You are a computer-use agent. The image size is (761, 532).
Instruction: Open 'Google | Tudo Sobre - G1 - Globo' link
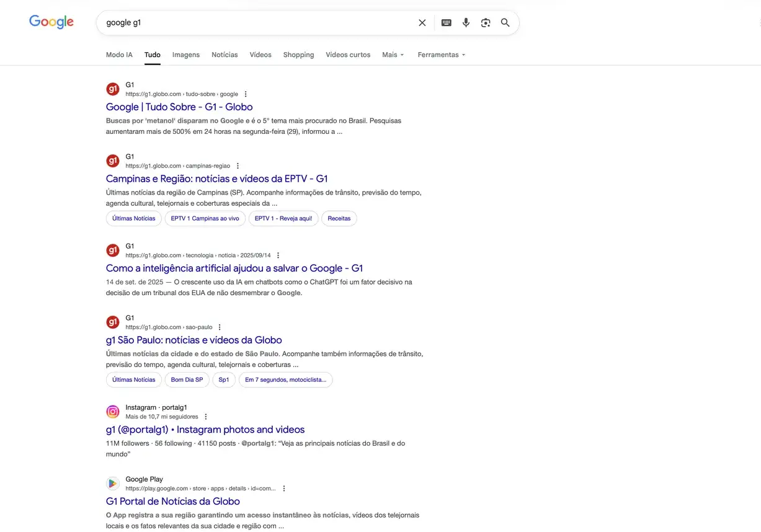click(179, 107)
